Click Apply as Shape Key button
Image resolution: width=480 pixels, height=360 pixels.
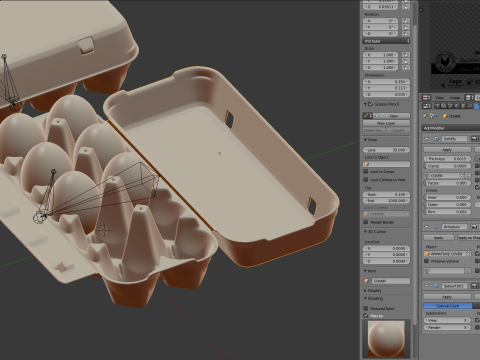point(468,237)
